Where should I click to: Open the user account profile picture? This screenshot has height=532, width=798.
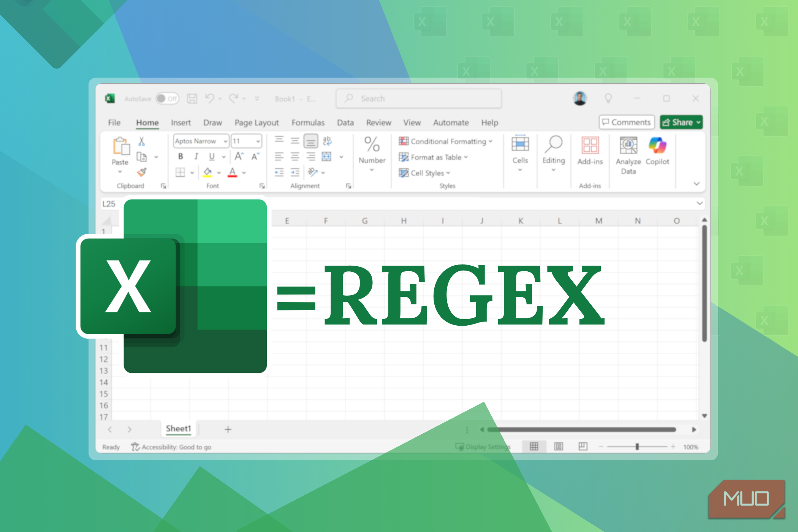coord(580,98)
